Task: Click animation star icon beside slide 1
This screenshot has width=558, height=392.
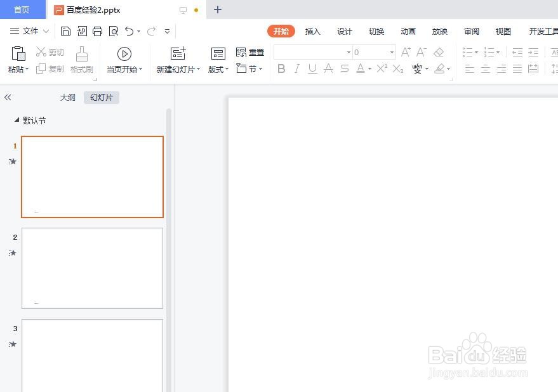Action: point(13,162)
